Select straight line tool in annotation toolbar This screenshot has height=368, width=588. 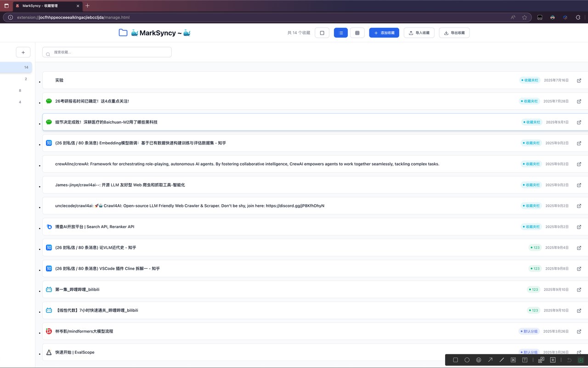click(502, 360)
